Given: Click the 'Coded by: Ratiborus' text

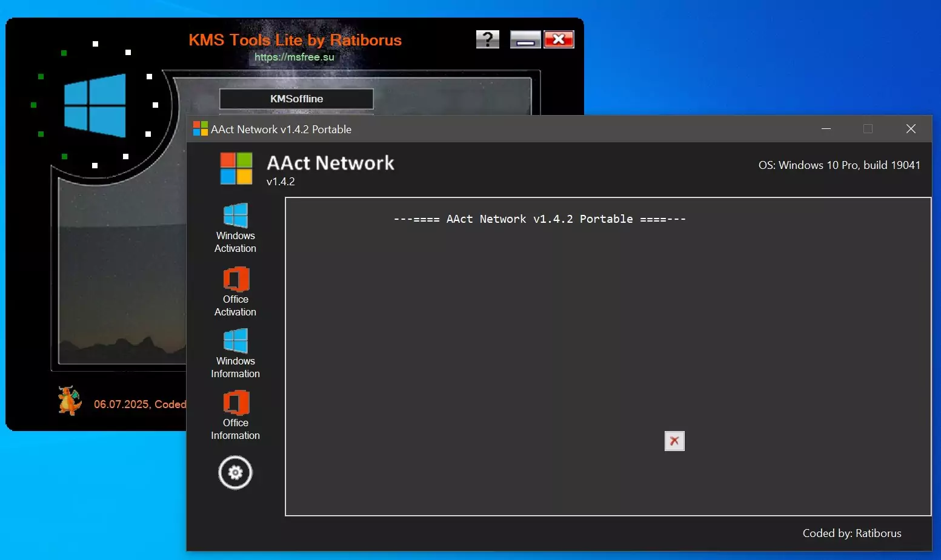Looking at the screenshot, I should pyautogui.click(x=852, y=533).
